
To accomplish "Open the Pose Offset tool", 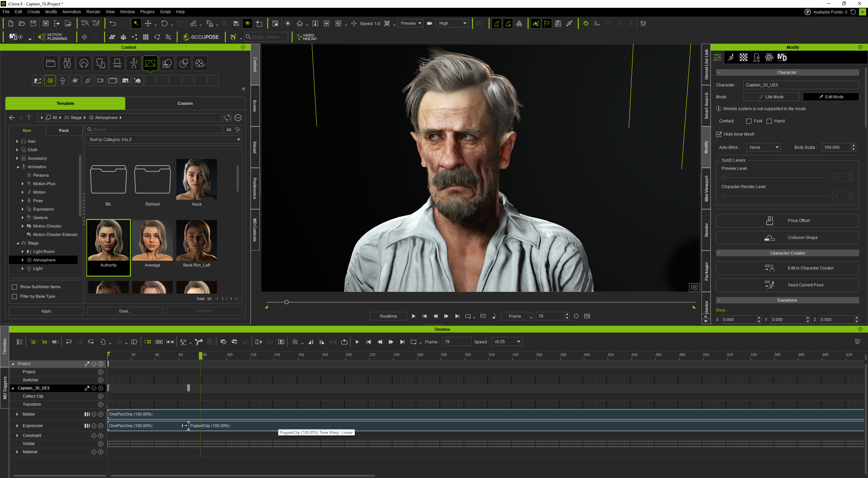I will point(787,220).
